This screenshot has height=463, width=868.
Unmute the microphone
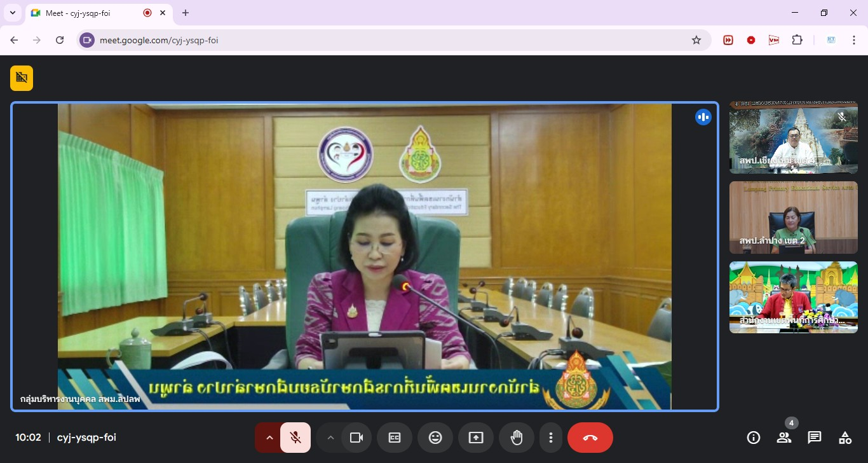pyautogui.click(x=295, y=438)
